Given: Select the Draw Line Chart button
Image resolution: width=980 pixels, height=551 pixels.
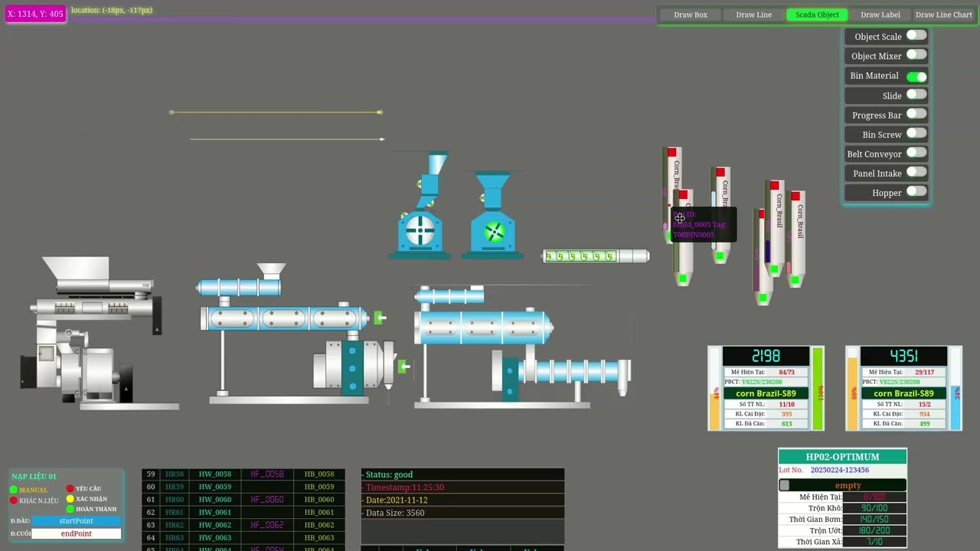Looking at the screenshot, I should [943, 15].
